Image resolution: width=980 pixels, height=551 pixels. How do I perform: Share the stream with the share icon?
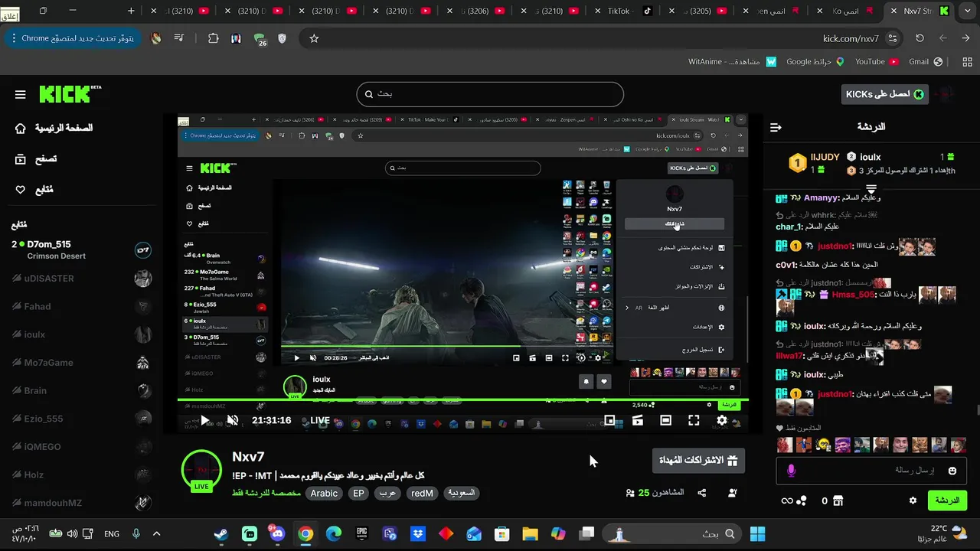pyautogui.click(x=701, y=494)
